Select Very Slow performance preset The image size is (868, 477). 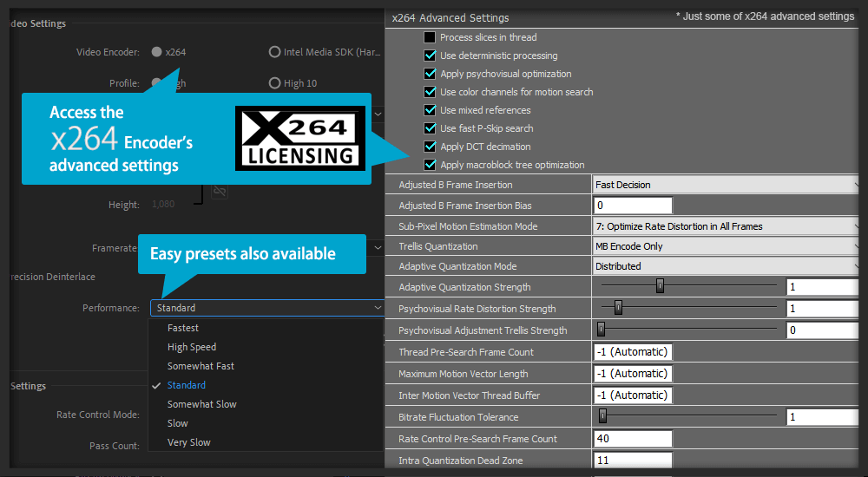pyautogui.click(x=189, y=442)
